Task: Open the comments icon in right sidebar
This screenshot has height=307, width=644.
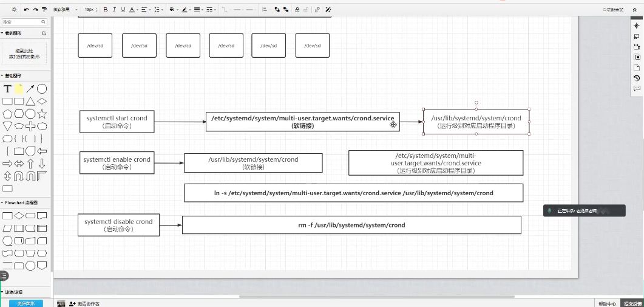Action: pos(637,88)
